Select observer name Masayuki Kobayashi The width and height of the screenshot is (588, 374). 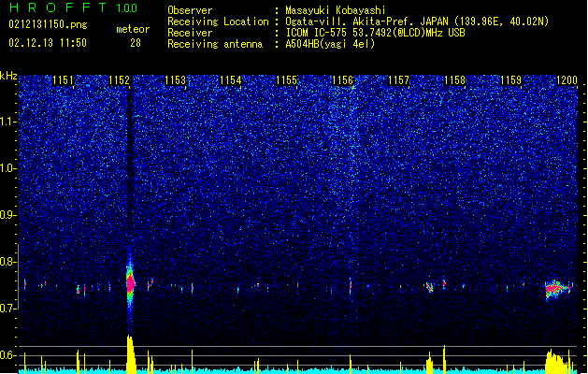[336, 10]
